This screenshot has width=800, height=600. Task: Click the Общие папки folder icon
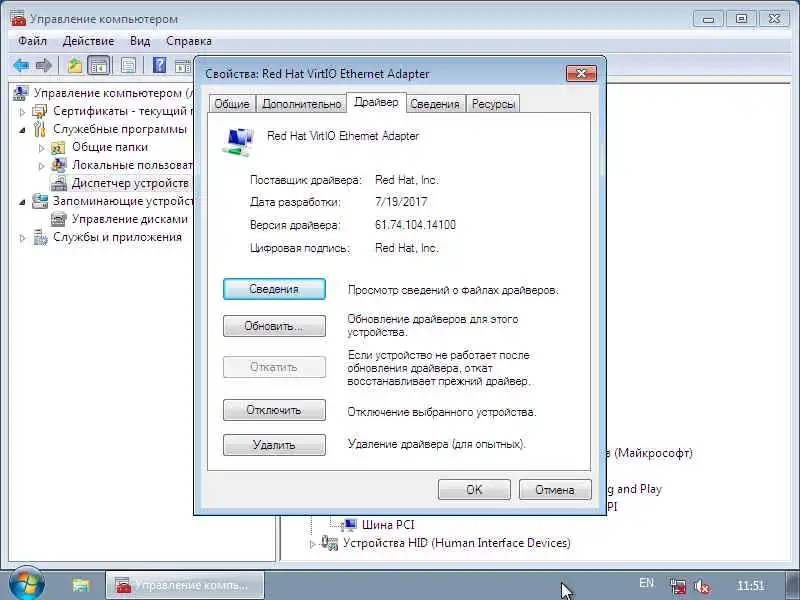click(x=58, y=147)
